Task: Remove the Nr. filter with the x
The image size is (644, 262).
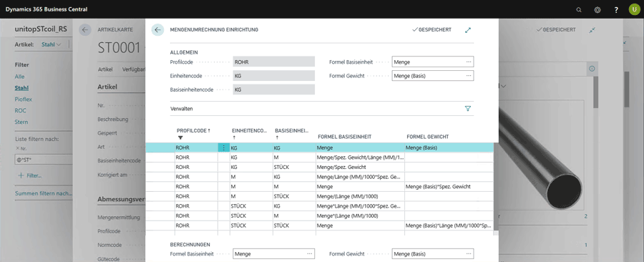Action: pyautogui.click(x=17, y=148)
